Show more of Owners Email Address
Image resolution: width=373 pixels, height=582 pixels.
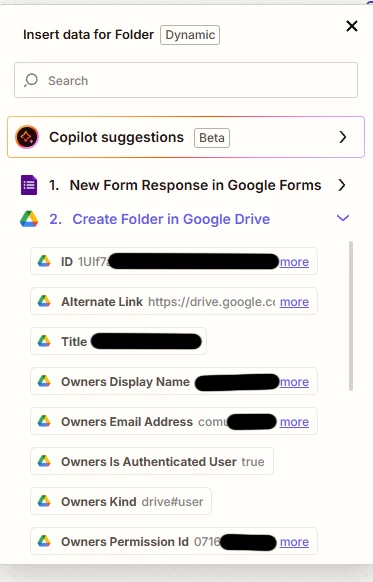(294, 422)
